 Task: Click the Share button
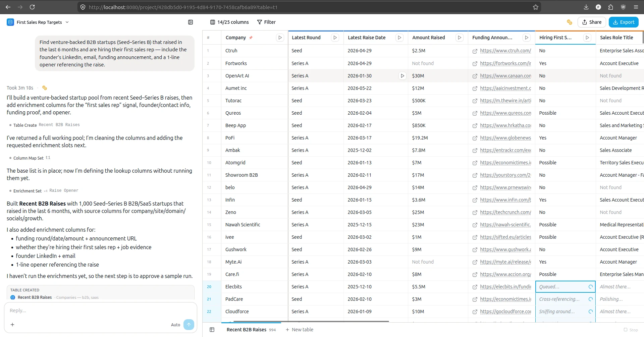(x=592, y=22)
